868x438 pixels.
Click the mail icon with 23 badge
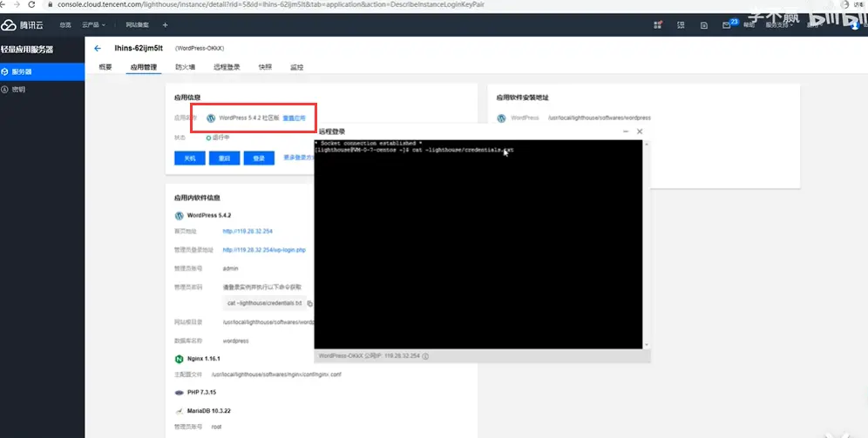click(727, 25)
